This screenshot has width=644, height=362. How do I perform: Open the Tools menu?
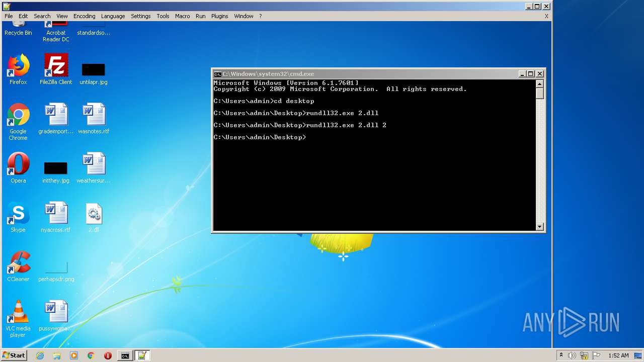click(163, 16)
